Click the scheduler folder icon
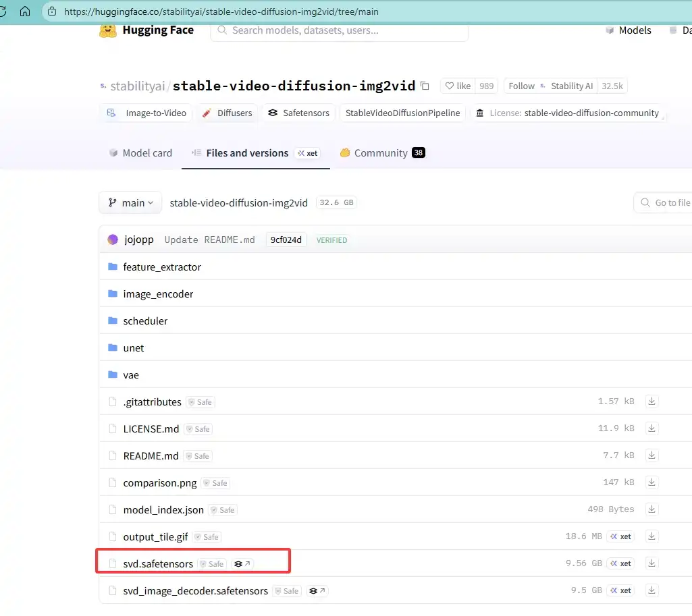692x616 pixels. tap(113, 320)
